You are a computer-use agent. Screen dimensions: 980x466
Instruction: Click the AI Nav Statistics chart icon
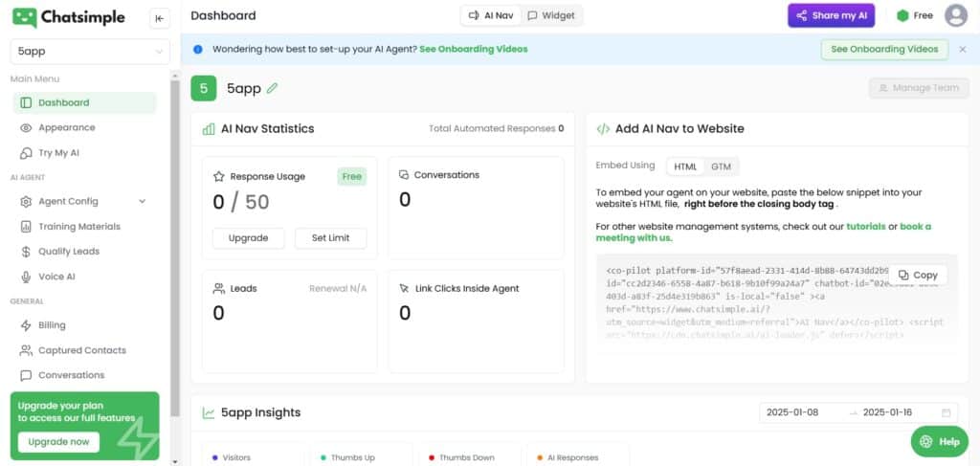tap(209, 129)
